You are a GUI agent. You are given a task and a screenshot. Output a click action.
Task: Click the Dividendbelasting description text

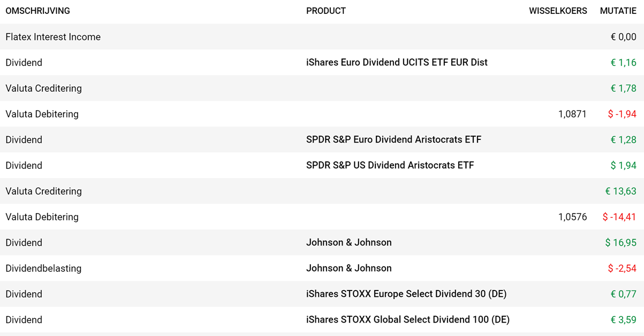point(43,268)
